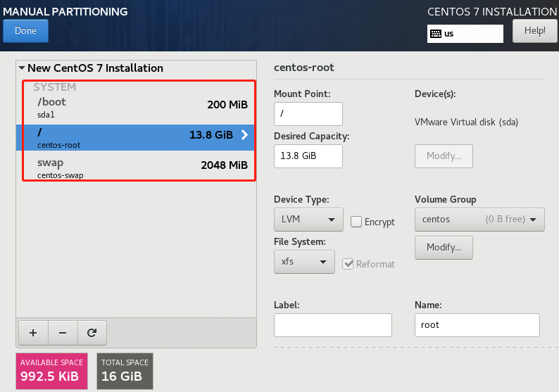559x392 pixels.
Task: Open the File System xfs dropdown
Action: pos(304,262)
